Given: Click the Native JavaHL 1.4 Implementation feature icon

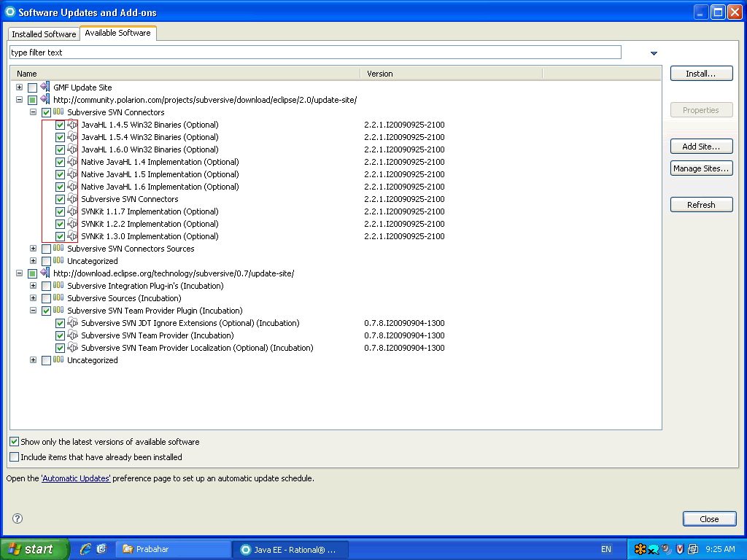Looking at the screenshot, I should pyautogui.click(x=72, y=162).
